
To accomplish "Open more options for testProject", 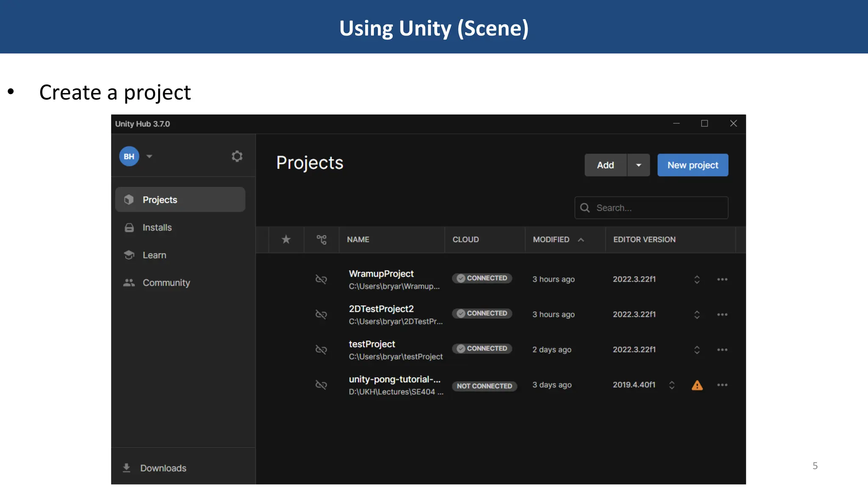I will (722, 349).
